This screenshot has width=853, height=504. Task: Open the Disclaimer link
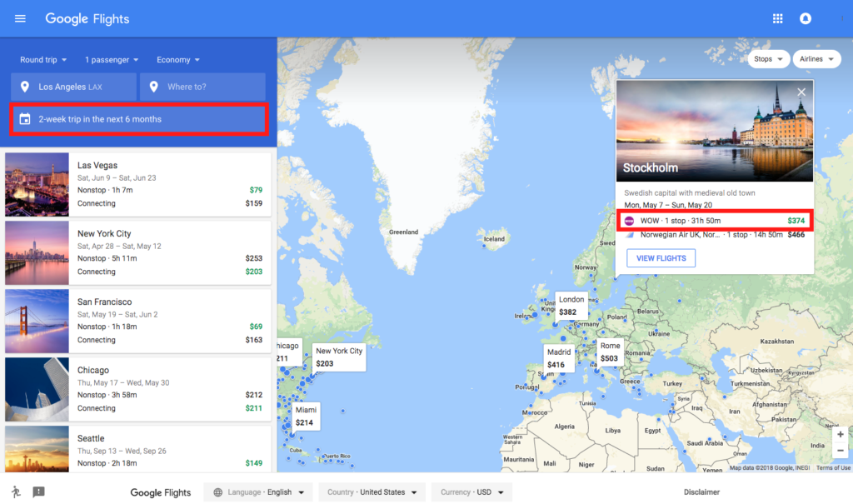(701, 492)
